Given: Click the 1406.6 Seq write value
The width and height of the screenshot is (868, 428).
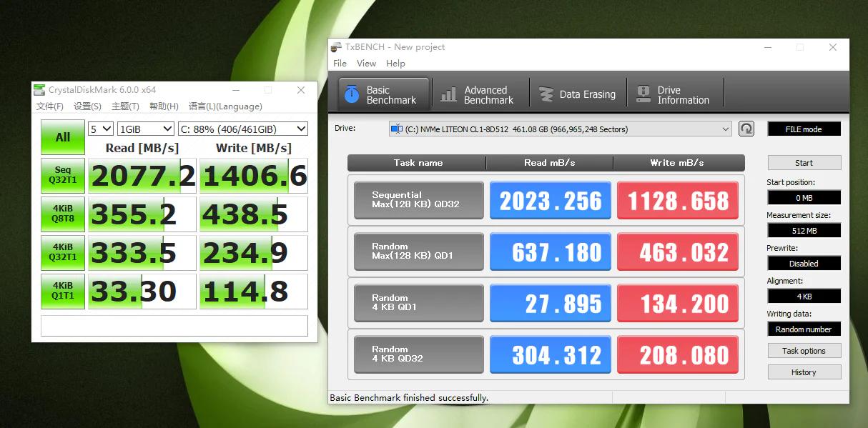Looking at the screenshot, I should [254, 176].
